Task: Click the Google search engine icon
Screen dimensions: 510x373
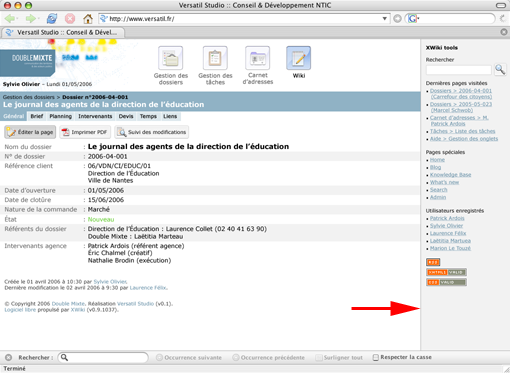Action: [412, 19]
